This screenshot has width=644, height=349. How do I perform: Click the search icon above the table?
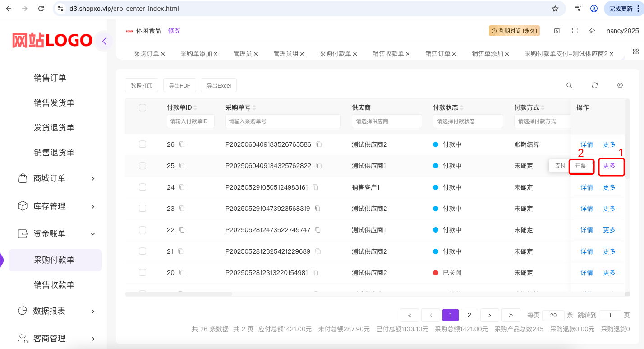point(569,85)
